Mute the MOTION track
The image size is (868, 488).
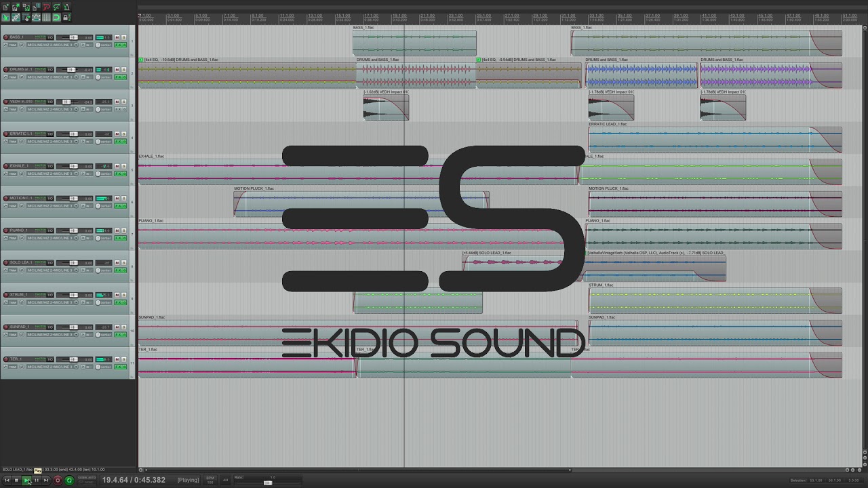(x=117, y=198)
